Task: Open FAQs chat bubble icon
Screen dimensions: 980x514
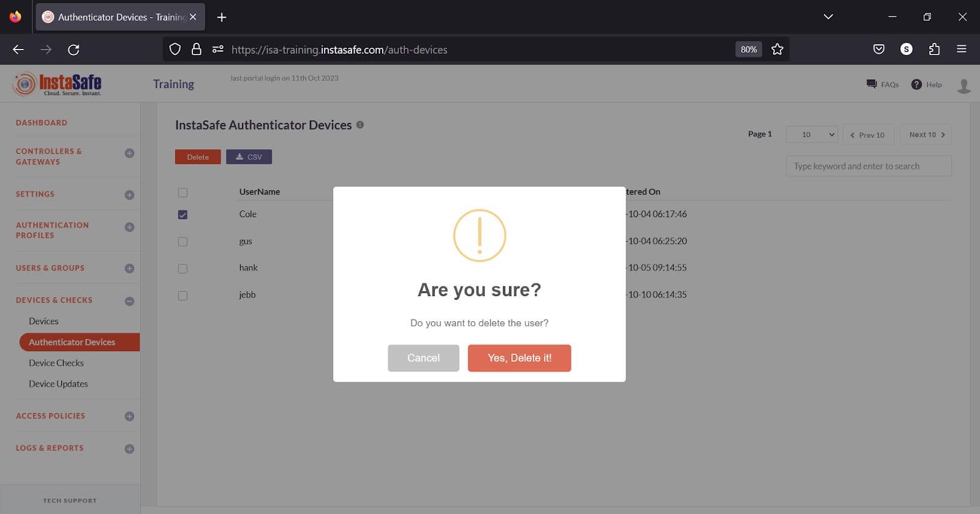Action: pos(872,84)
